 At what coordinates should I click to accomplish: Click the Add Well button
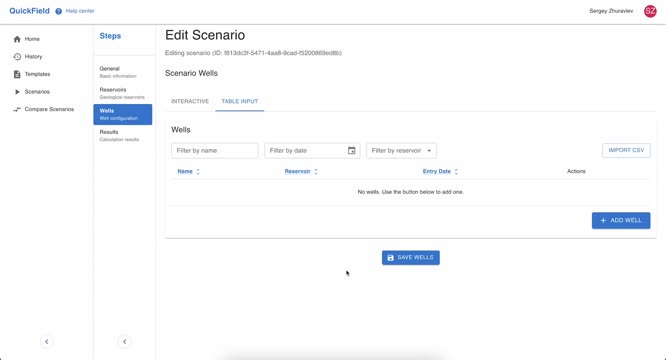621,220
